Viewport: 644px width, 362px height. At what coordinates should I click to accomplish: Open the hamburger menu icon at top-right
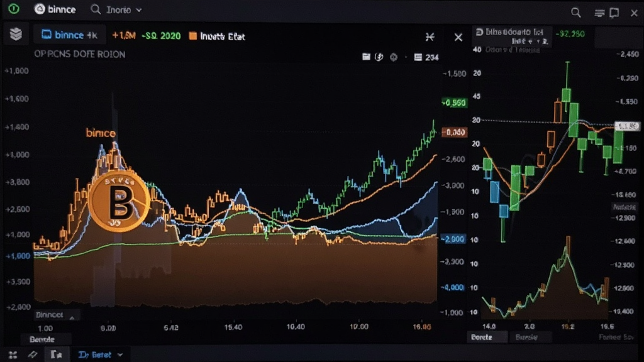[599, 13]
